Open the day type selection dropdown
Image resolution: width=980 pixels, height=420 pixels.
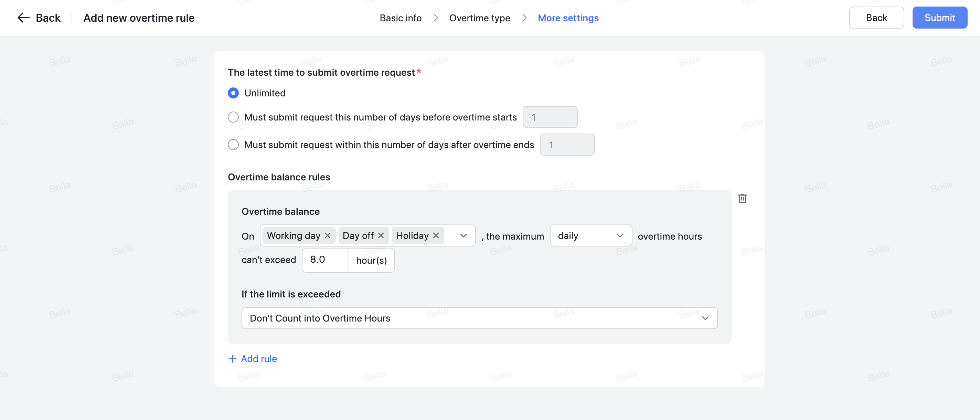(x=462, y=235)
